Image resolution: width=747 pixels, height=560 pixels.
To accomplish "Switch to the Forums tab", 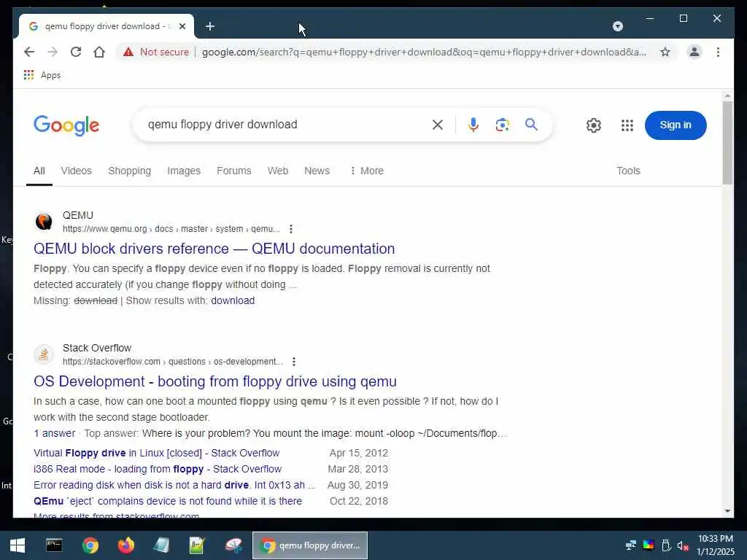I will 233,171.
